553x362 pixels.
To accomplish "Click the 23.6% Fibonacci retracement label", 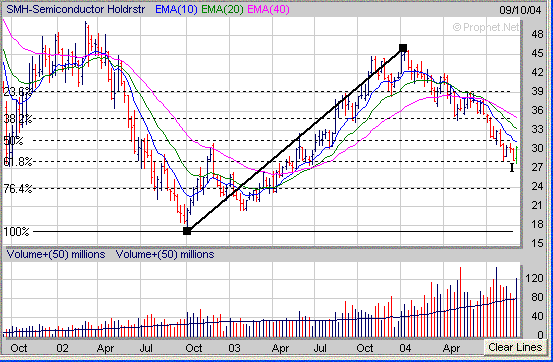I will pyautogui.click(x=18, y=92).
